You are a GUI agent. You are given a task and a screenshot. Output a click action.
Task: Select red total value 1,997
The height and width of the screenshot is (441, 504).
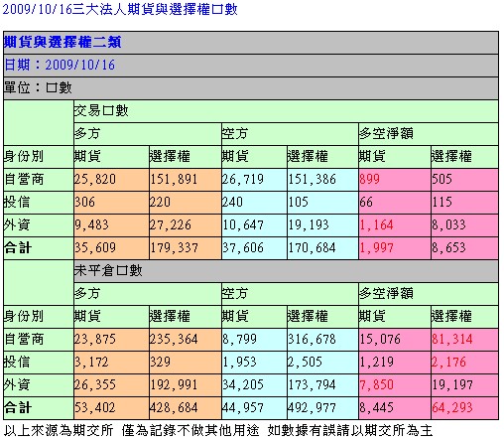[377, 247]
